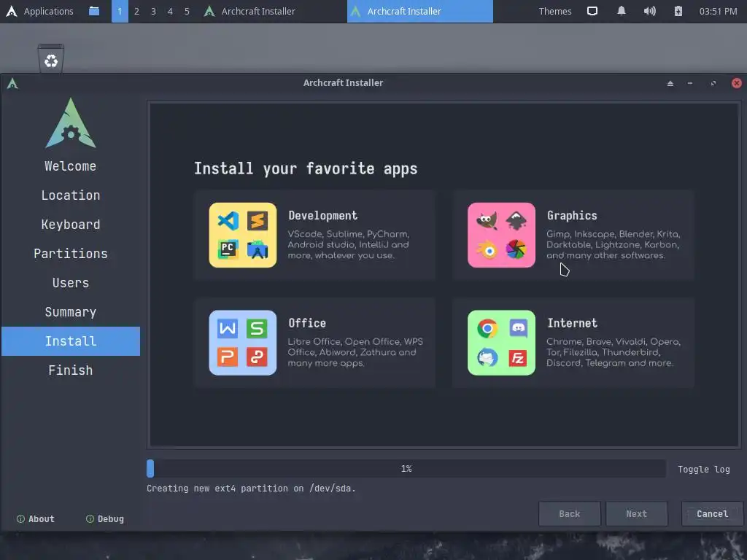The width and height of the screenshot is (747, 560).
Task: Click the clock showing 03:51 PM
Action: click(718, 11)
